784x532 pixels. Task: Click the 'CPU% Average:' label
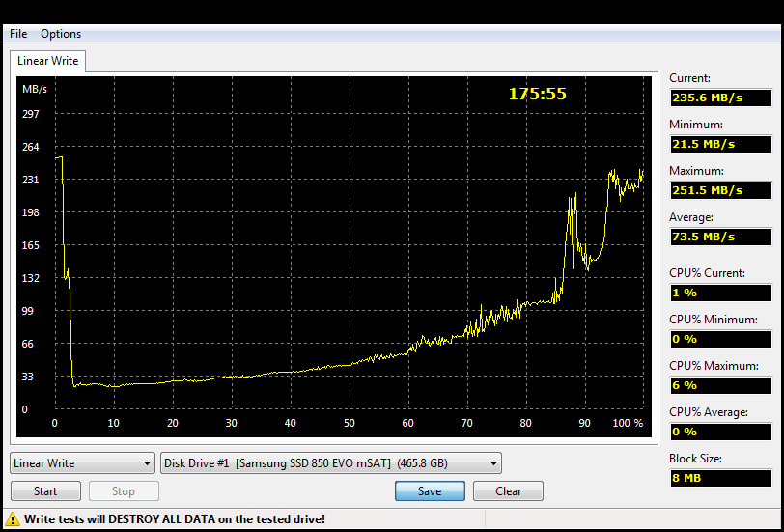click(x=709, y=412)
